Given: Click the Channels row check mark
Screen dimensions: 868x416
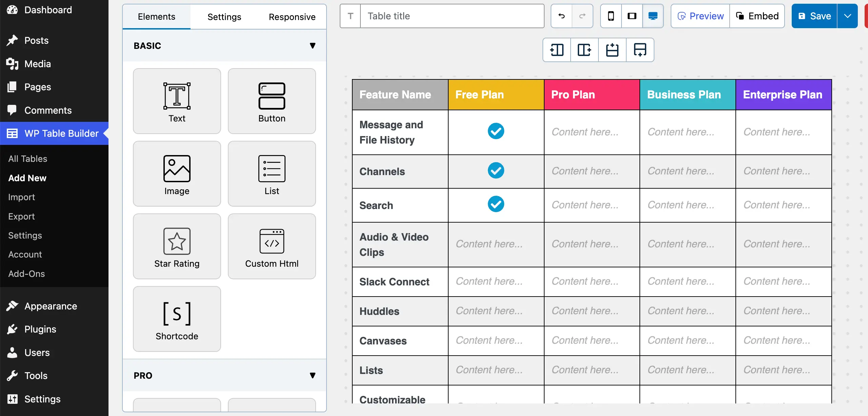Looking at the screenshot, I should tap(496, 170).
